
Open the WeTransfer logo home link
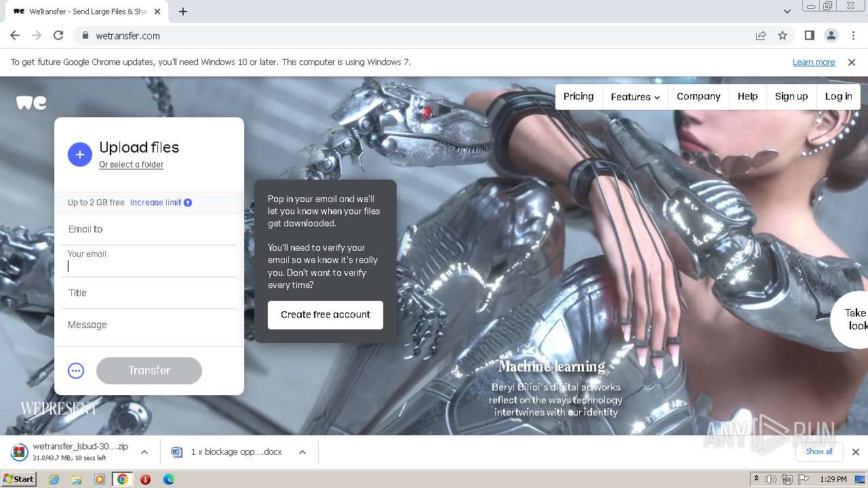[31, 102]
